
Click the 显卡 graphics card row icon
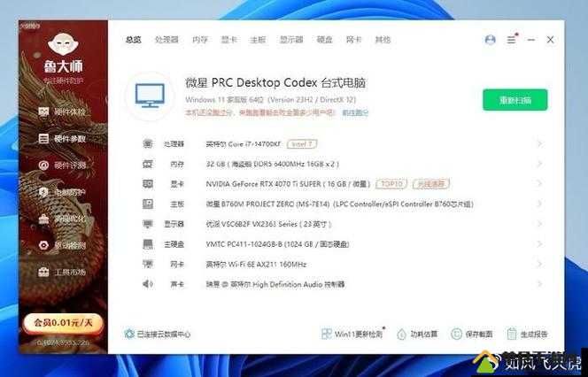pyautogui.click(x=147, y=184)
